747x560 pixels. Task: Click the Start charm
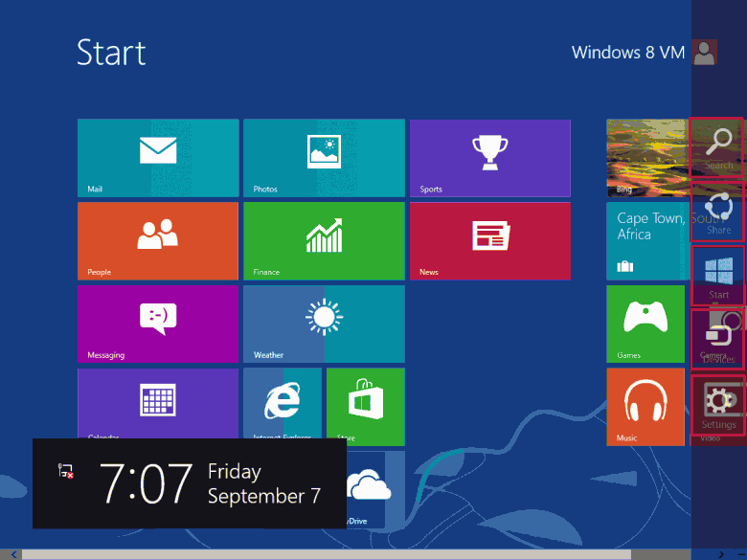(x=718, y=276)
